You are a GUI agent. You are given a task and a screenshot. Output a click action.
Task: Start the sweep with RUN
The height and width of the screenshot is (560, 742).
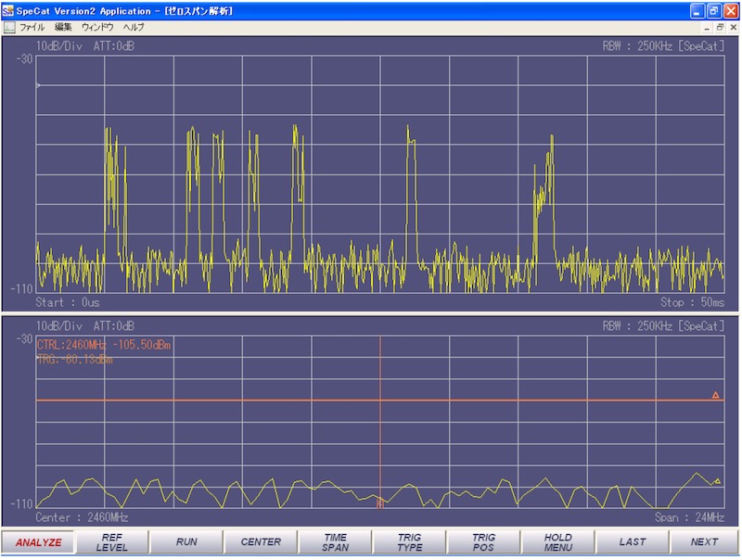[186, 542]
